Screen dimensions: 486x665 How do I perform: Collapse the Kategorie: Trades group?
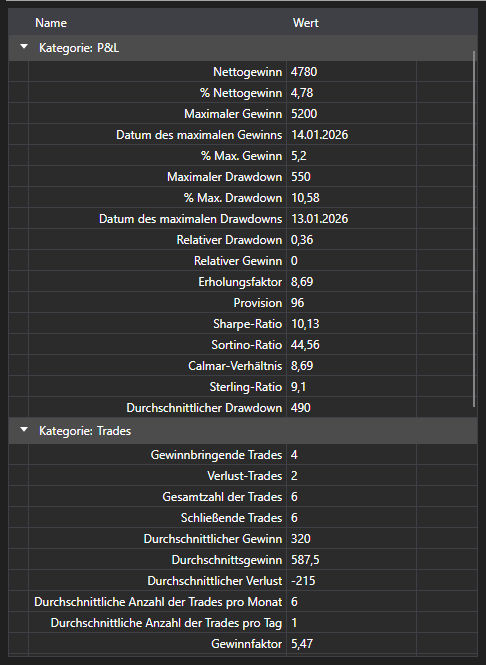(24, 430)
